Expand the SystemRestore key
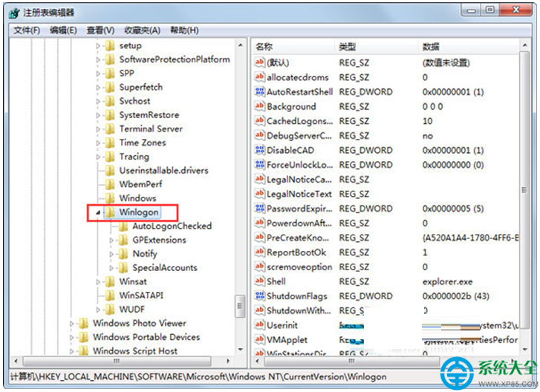The image size is (540, 392). (x=98, y=115)
